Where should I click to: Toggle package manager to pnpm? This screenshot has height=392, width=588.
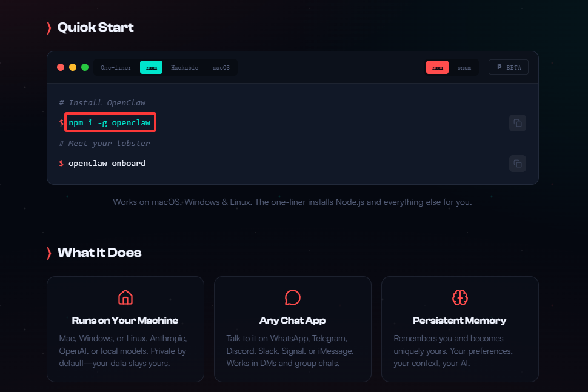pos(464,68)
